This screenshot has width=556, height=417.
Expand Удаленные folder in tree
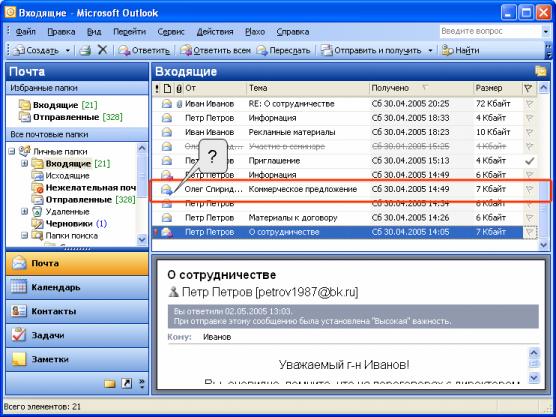tap(24, 212)
